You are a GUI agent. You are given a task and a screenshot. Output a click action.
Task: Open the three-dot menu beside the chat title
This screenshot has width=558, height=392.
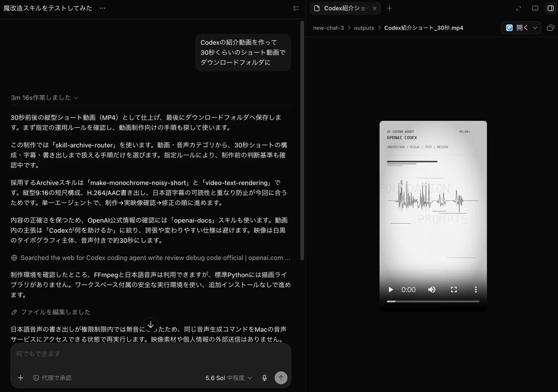point(102,8)
